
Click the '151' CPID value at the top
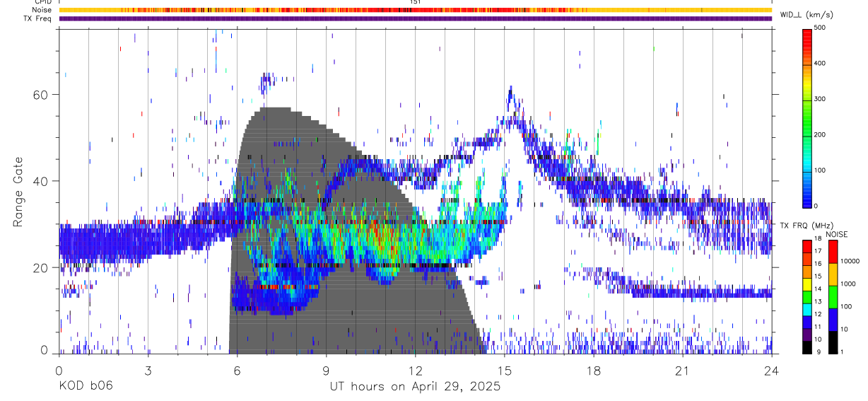click(415, 2)
